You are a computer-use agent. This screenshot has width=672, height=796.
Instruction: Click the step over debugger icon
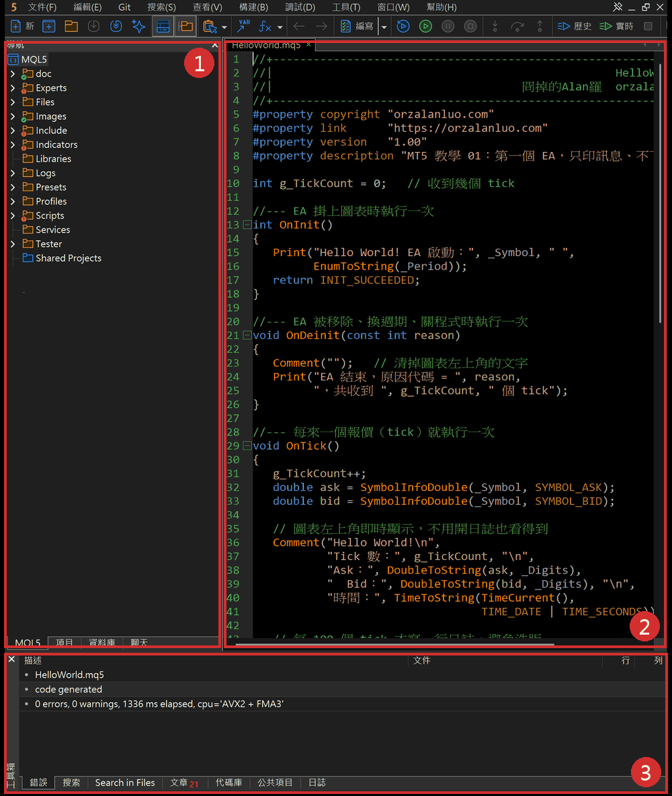(x=517, y=26)
